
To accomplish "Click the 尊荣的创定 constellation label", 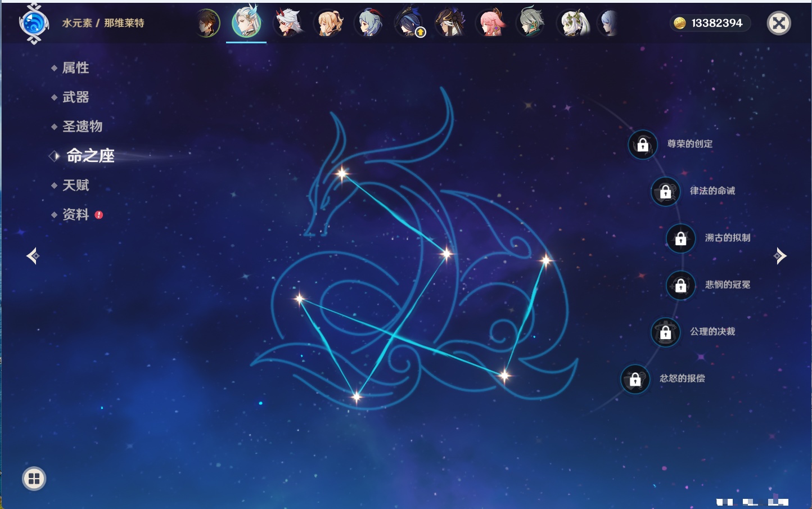I will coord(690,144).
